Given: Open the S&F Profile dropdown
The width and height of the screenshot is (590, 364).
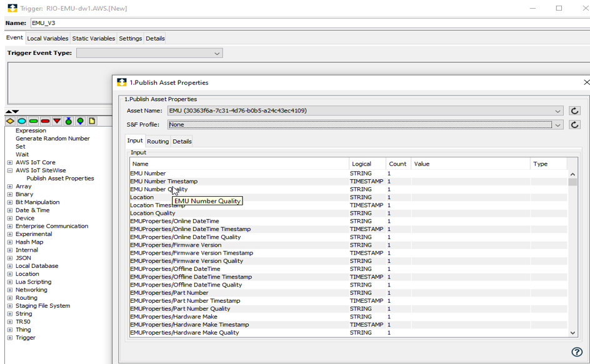Looking at the screenshot, I should [557, 125].
